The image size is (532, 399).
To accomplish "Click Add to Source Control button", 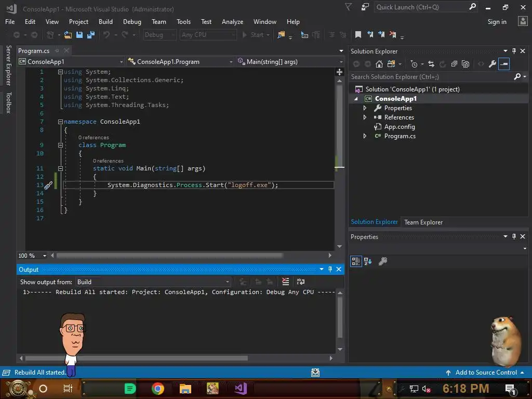I will 486,373.
